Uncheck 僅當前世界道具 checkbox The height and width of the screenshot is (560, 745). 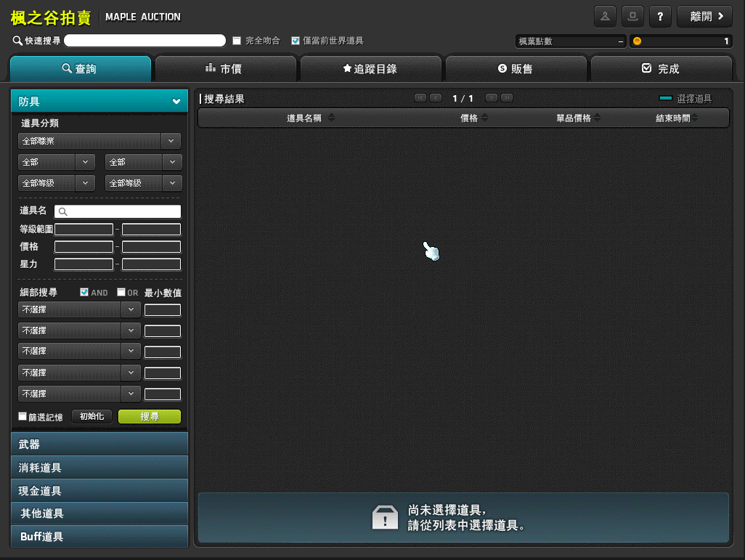pos(296,41)
